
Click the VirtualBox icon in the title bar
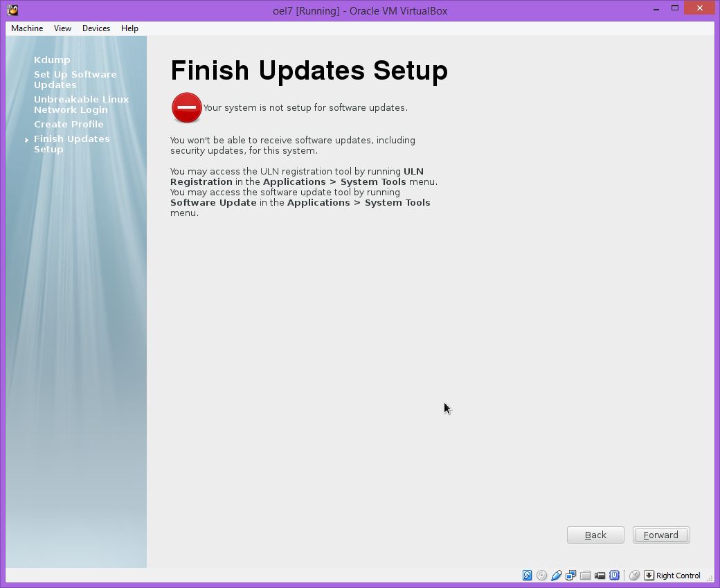(x=12, y=10)
